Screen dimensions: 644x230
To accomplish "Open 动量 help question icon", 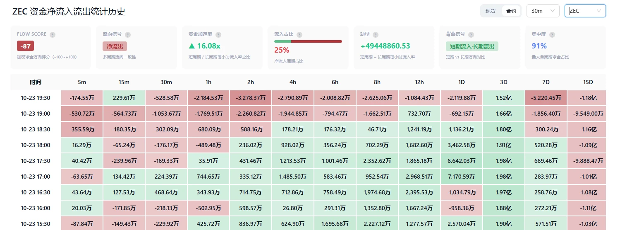I will click(375, 35).
